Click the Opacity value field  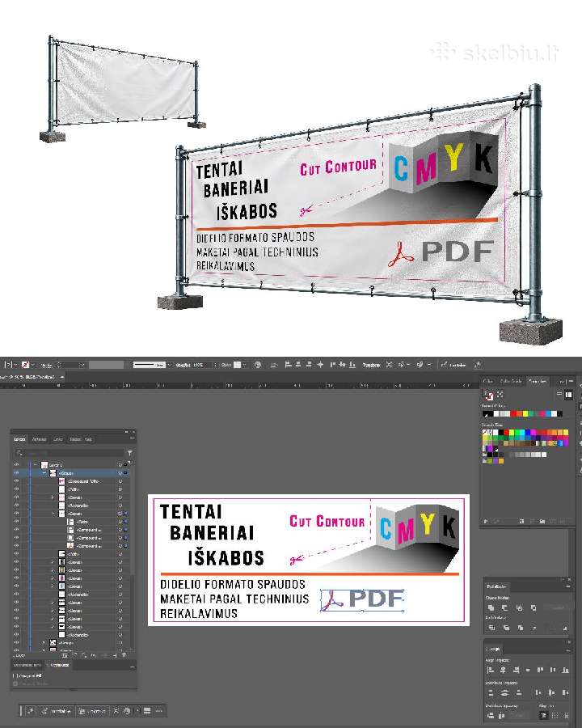[x=201, y=365]
